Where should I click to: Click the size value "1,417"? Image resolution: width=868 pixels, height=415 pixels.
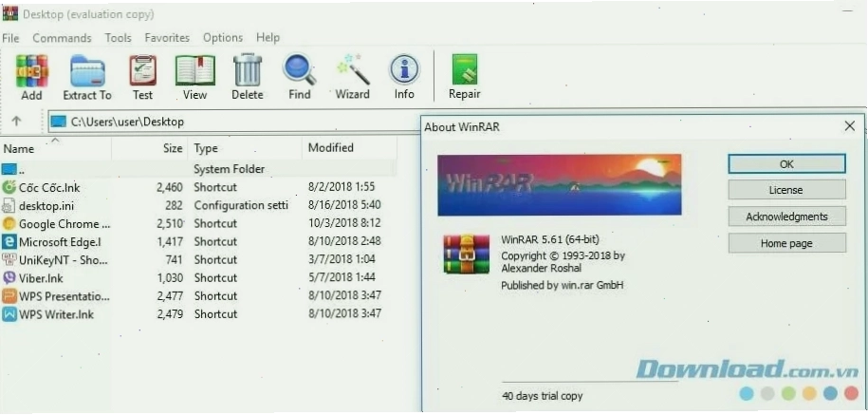coord(170,241)
